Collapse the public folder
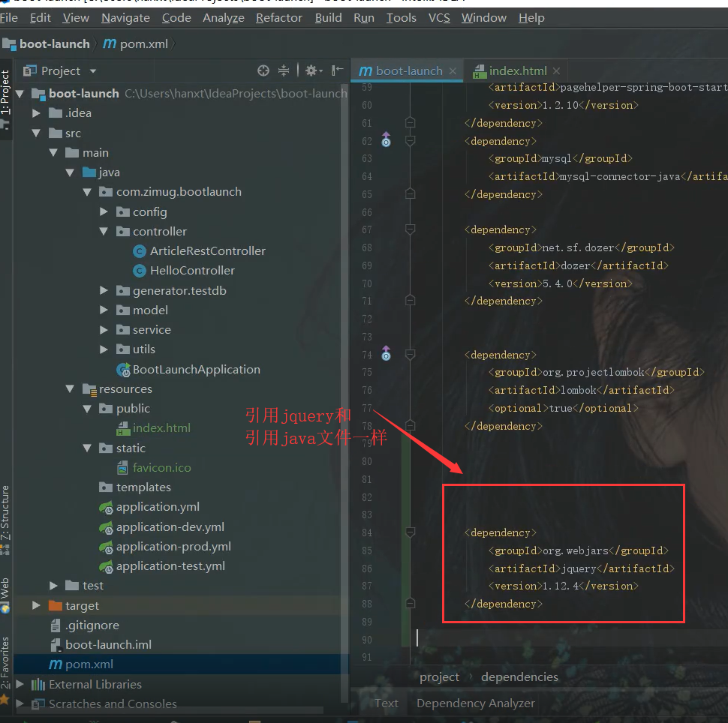This screenshot has width=728, height=723. (87, 409)
